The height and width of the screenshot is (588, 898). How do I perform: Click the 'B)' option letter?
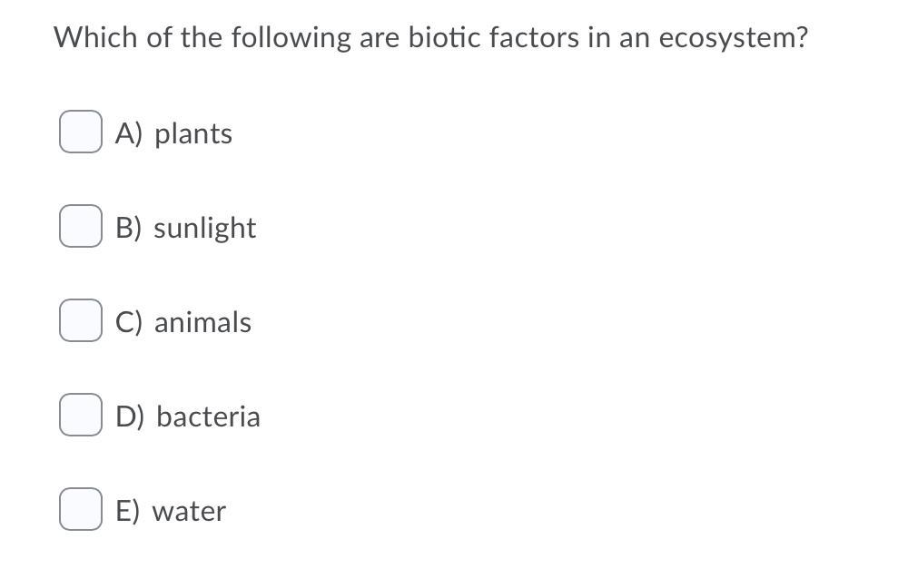(128, 229)
